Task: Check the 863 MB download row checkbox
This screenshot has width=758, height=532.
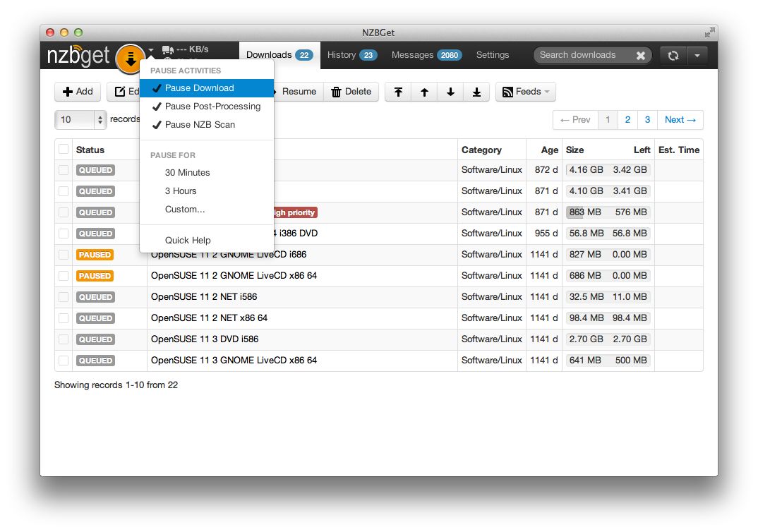Action: coord(64,212)
